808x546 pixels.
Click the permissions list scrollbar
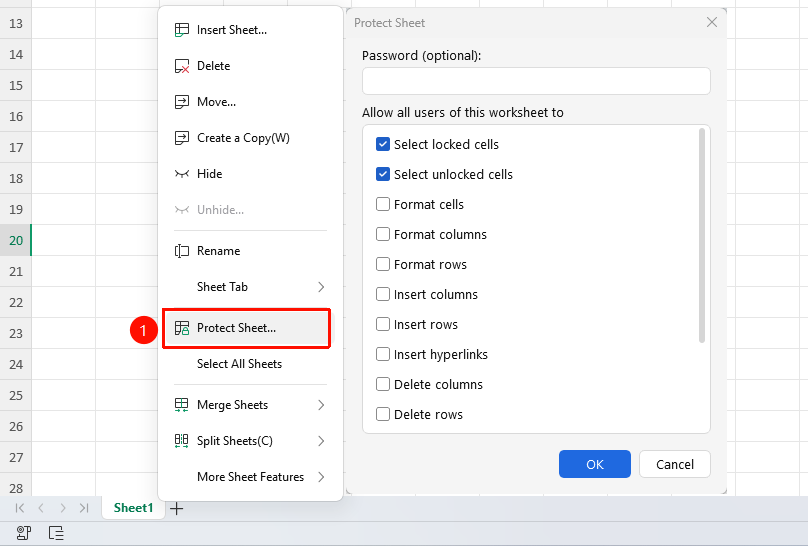pos(701,235)
